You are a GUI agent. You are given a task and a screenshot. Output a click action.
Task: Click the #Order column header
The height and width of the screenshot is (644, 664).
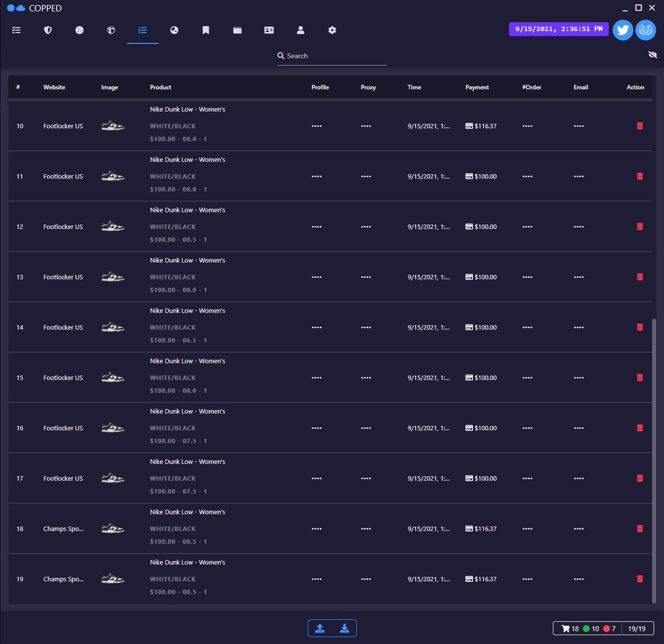(x=532, y=87)
